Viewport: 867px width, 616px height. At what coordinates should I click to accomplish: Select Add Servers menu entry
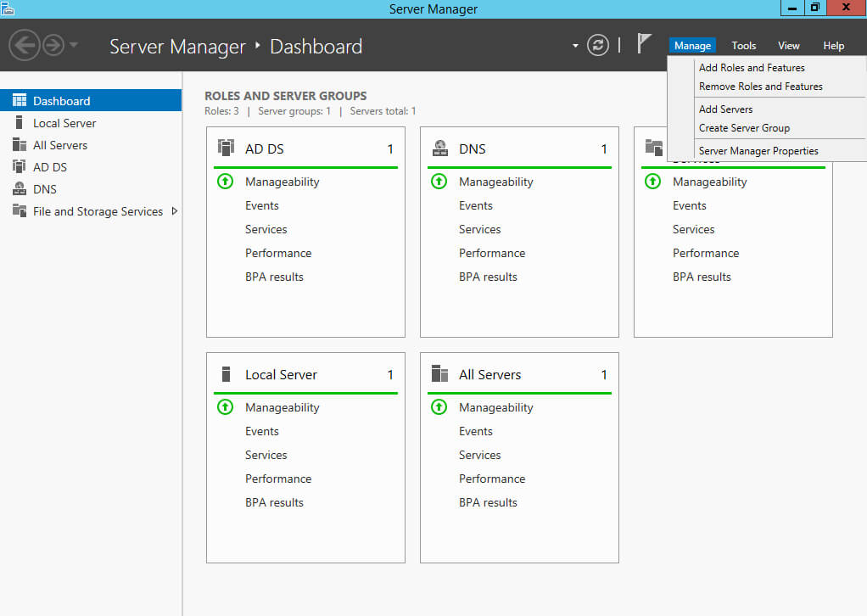[x=725, y=109]
